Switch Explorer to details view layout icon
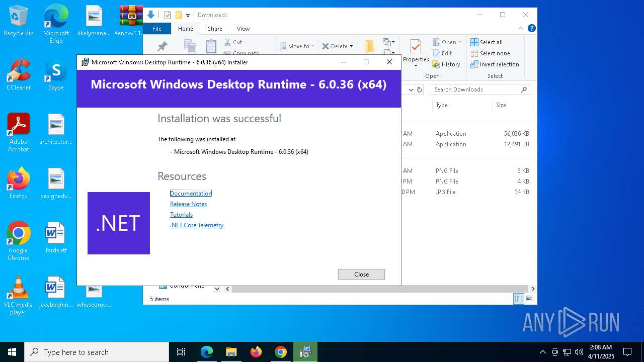Screen dimensions: 644x362 519,299
